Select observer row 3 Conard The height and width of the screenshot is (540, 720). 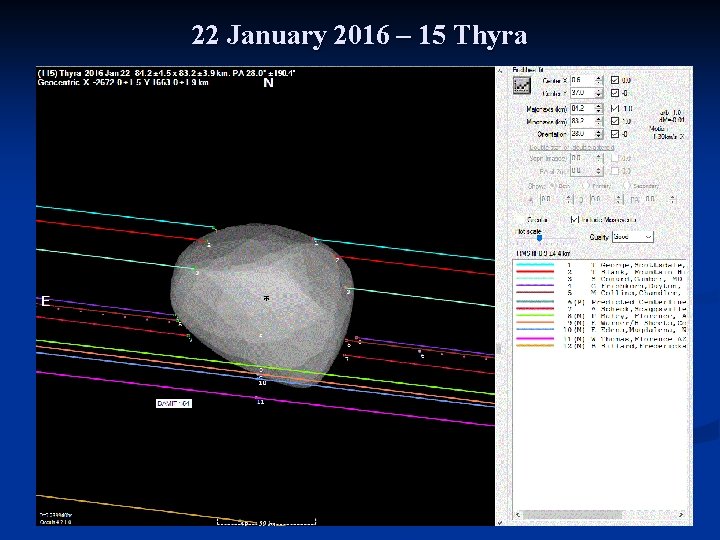click(x=600, y=279)
